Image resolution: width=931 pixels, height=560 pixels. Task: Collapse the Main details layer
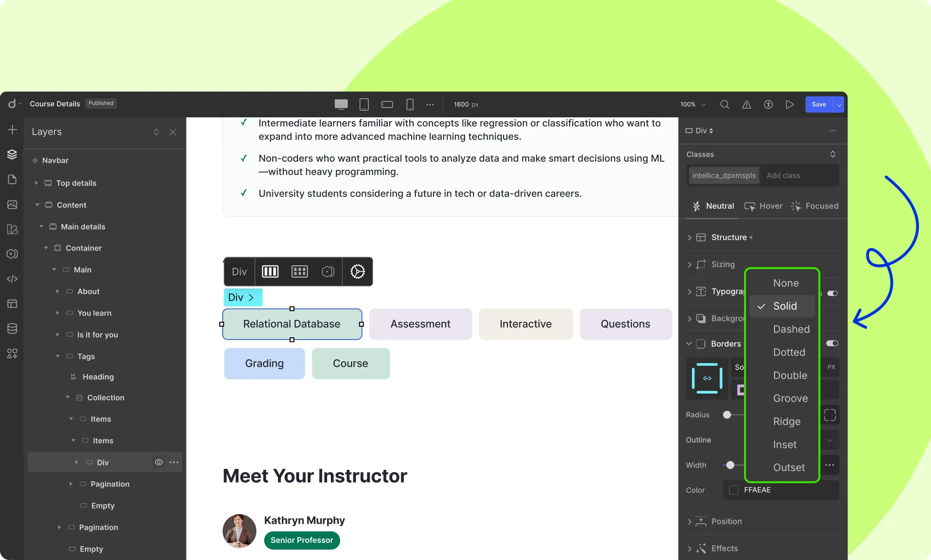coord(41,227)
